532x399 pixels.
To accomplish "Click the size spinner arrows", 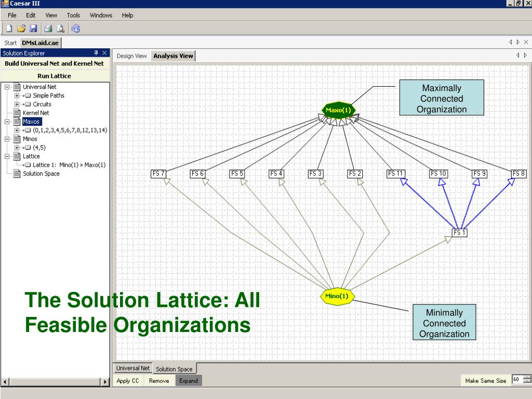I will point(527,379).
